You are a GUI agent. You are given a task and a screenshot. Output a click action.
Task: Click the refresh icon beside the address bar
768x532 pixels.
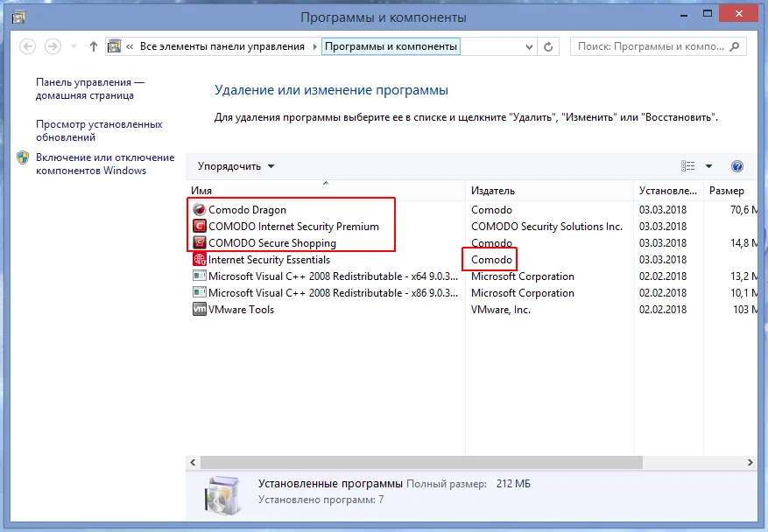point(548,45)
